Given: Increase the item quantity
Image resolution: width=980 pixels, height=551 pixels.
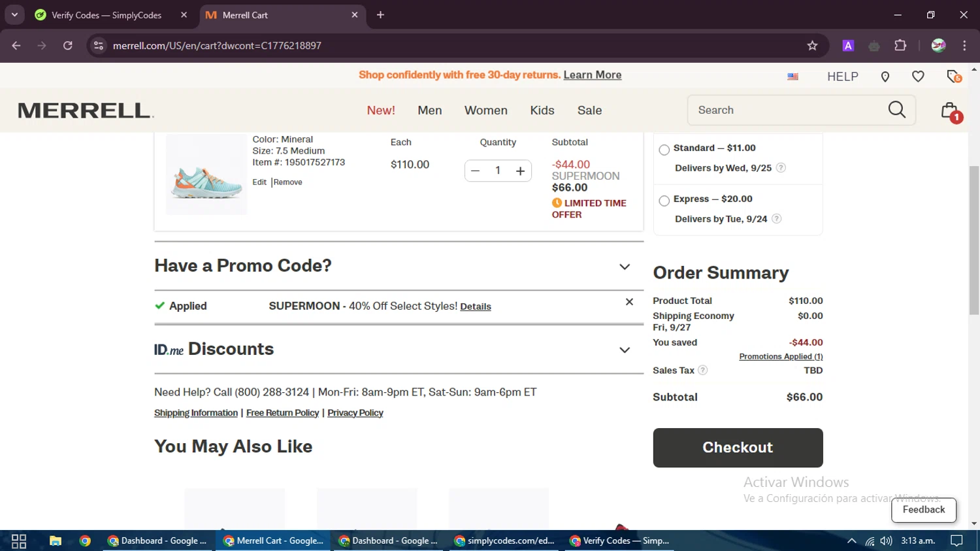Looking at the screenshot, I should 520,171.
